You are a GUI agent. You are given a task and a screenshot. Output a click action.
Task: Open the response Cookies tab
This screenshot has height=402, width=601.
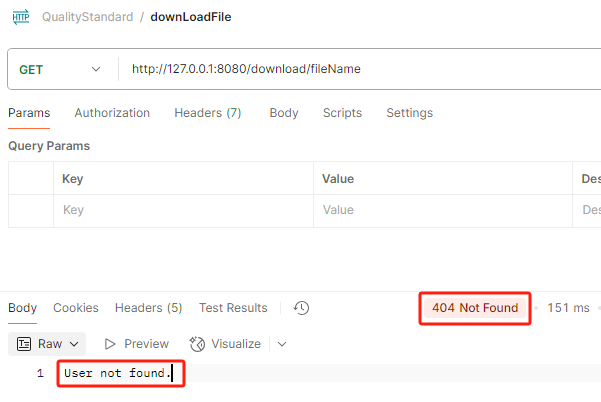click(x=76, y=308)
